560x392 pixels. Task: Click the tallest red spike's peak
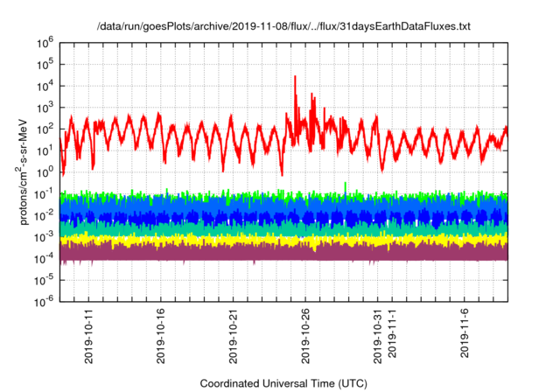point(295,77)
